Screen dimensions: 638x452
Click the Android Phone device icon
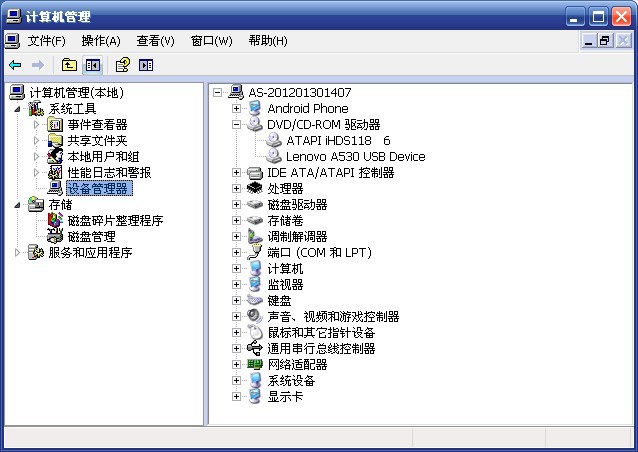(x=255, y=108)
